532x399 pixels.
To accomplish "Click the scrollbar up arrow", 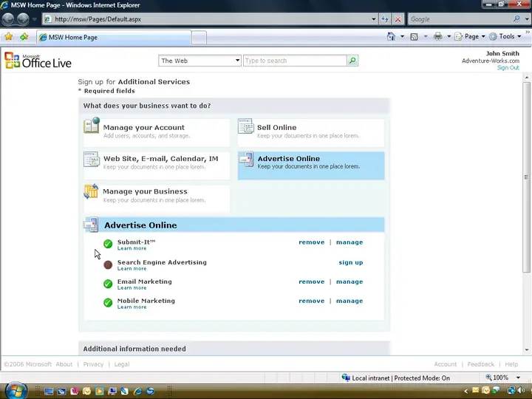I will click(527, 78).
